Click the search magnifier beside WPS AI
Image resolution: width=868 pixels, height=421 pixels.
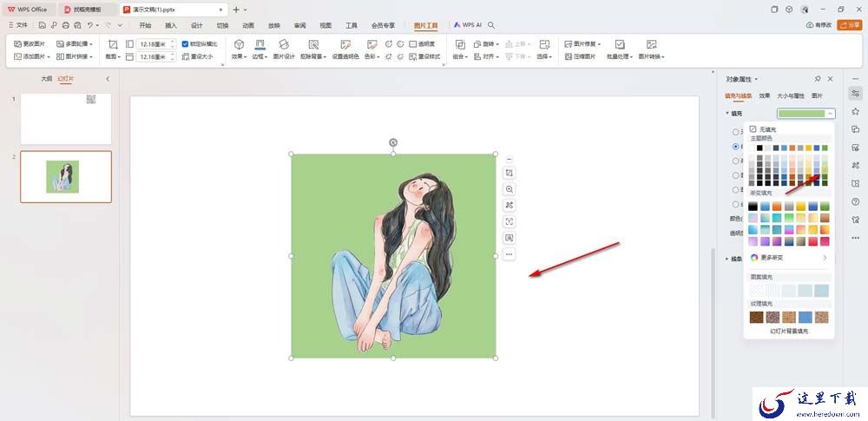[x=491, y=25]
